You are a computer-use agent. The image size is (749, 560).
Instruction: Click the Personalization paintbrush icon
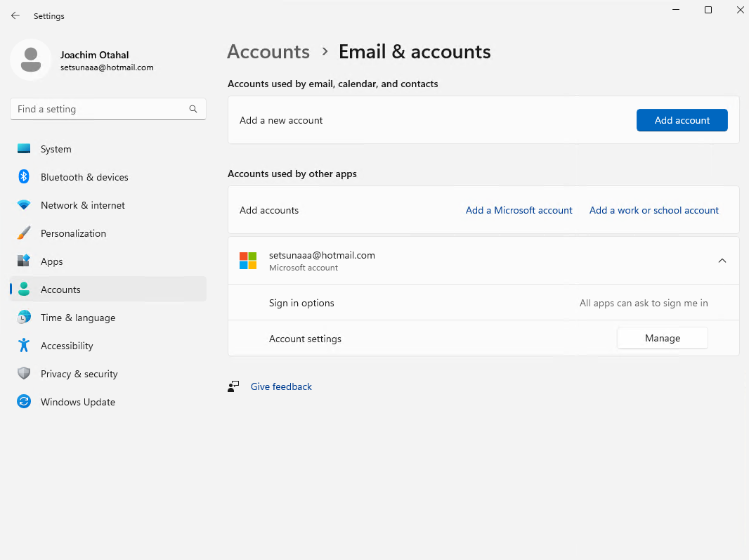[x=24, y=233]
